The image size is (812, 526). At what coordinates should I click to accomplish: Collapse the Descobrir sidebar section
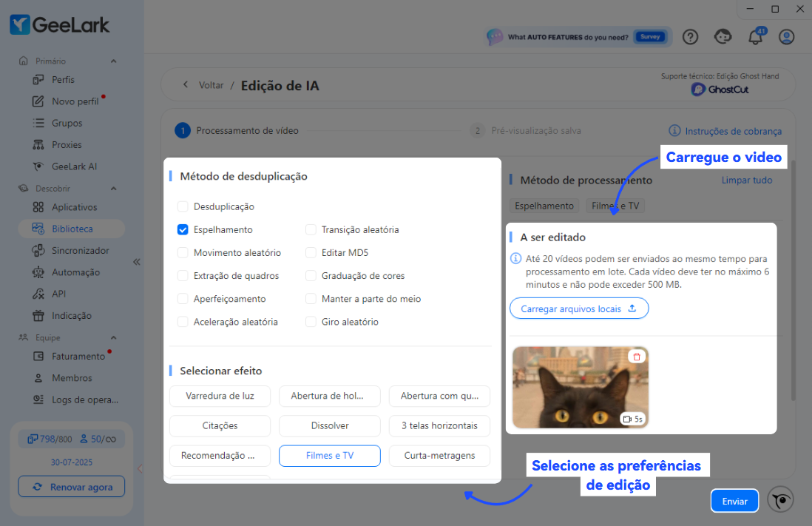[x=113, y=189]
